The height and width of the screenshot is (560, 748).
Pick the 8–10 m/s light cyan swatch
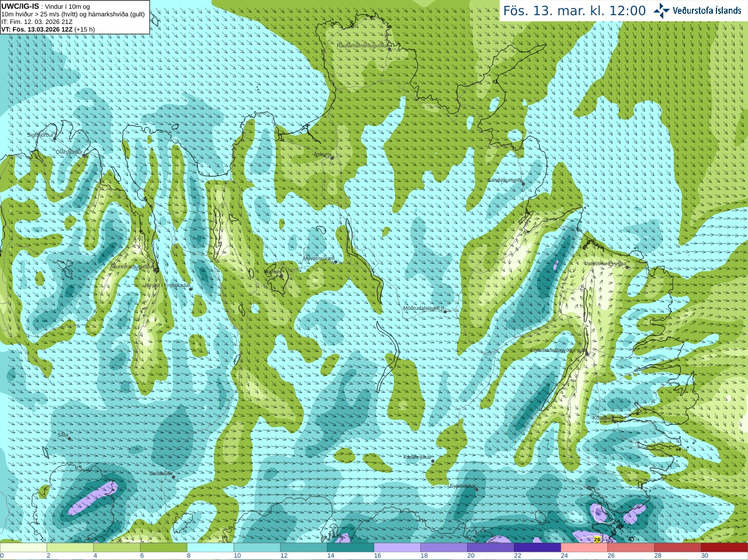pyautogui.click(x=210, y=548)
